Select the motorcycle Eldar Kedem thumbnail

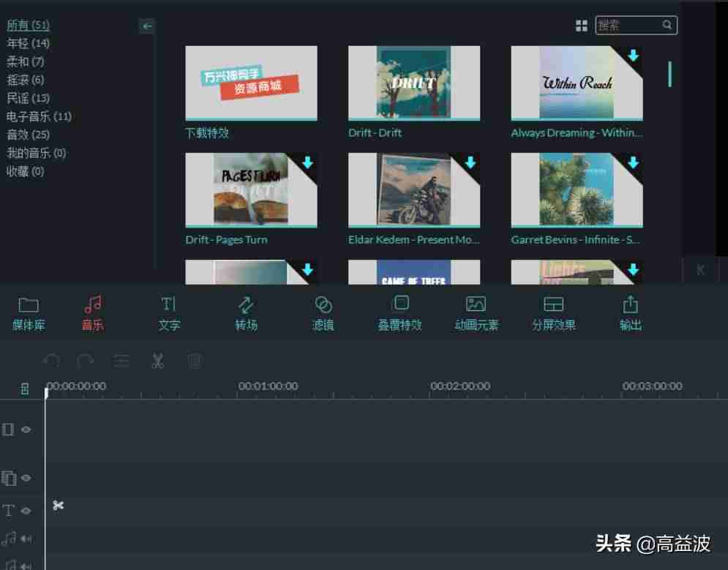tap(414, 190)
